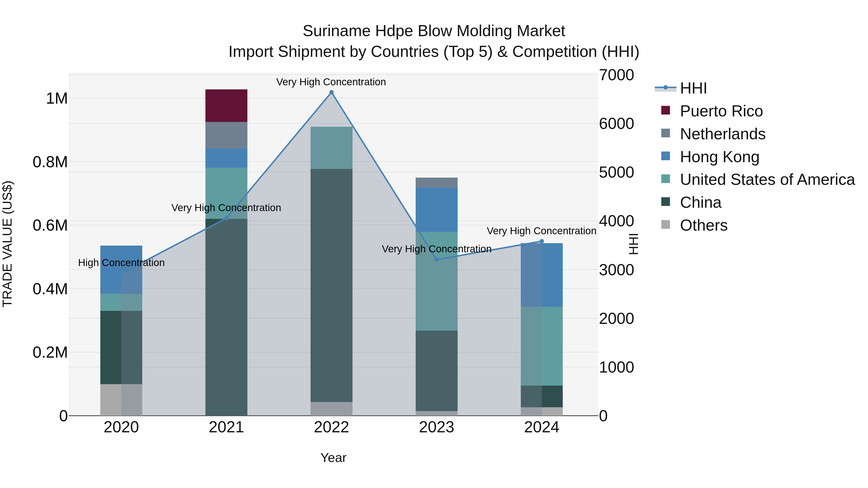Click the China segment of 2024 bar
Screen dimensions: 868x488
(x=542, y=396)
